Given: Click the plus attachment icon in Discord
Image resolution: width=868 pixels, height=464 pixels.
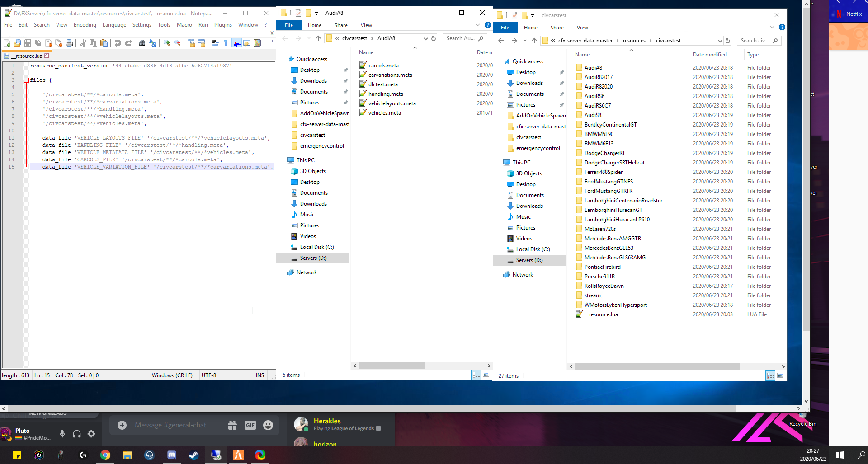Looking at the screenshot, I should click(122, 425).
